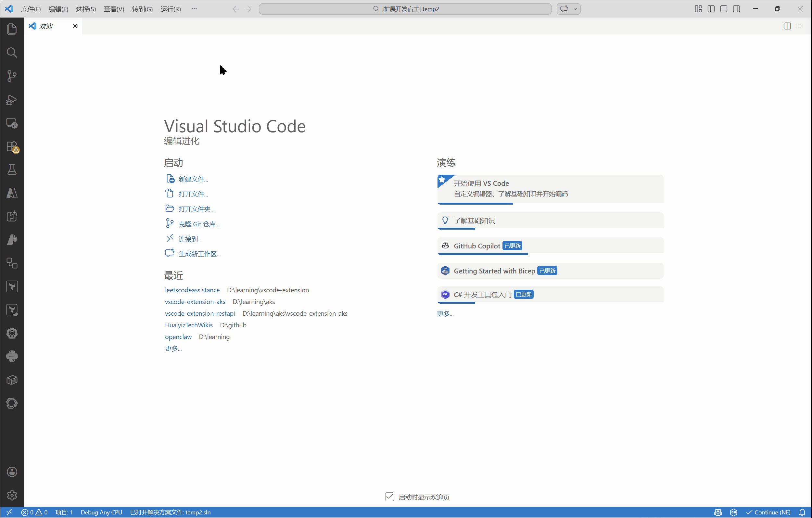Click 生成新工作区... link
812x518 pixels.
click(x=200, y=254)
